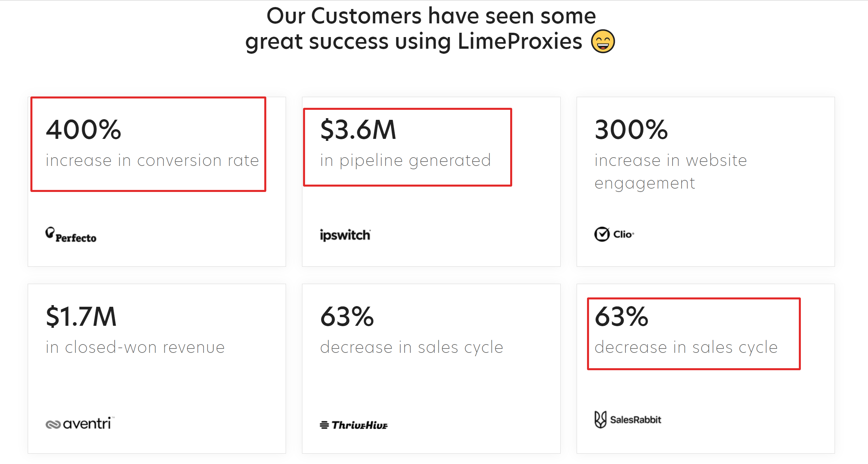The height and width of the screenshot is (464, 868).
Task: Click the grinning emoji beside LimeProxies
Action: [x=603, y=41]
